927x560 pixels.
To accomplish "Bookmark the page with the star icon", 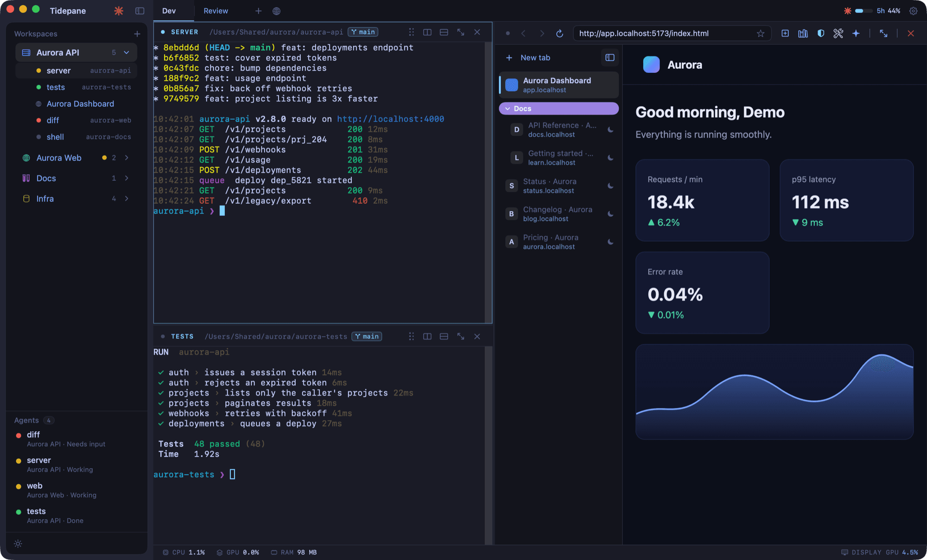I will click(761, 33).
